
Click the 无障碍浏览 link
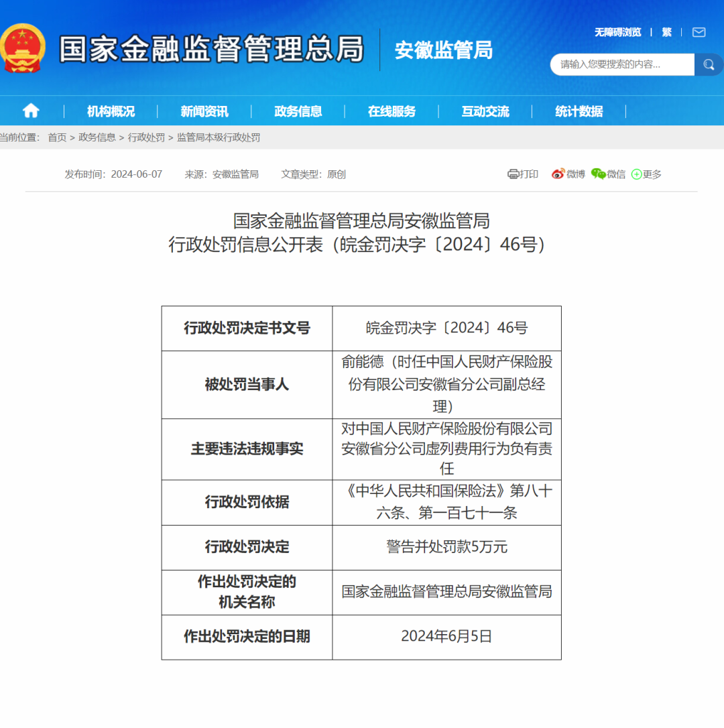[617, 32]
